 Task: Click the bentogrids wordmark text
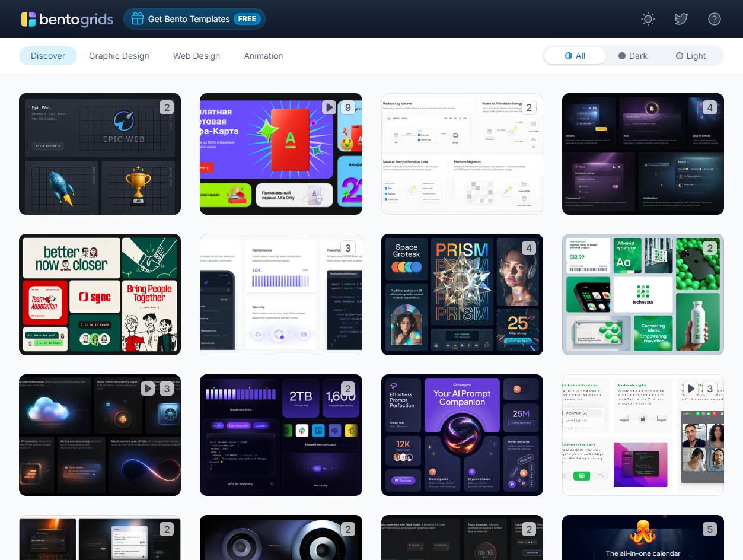pos(76,20)
